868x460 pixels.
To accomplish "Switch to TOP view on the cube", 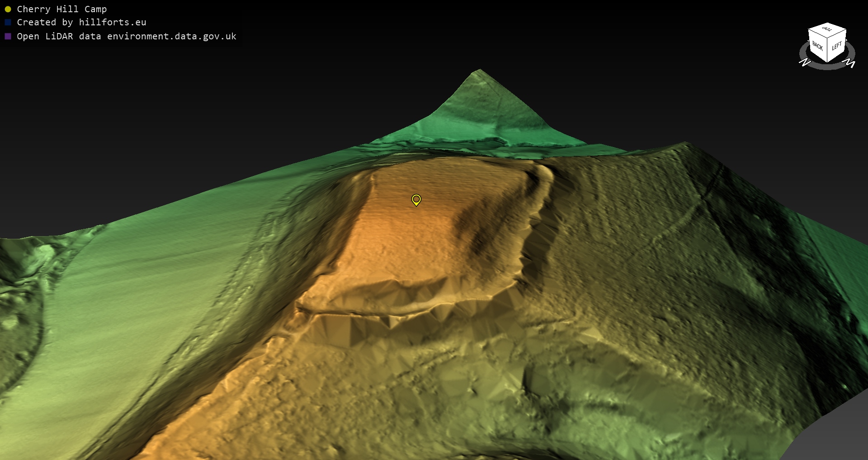I will coord(827,29).
